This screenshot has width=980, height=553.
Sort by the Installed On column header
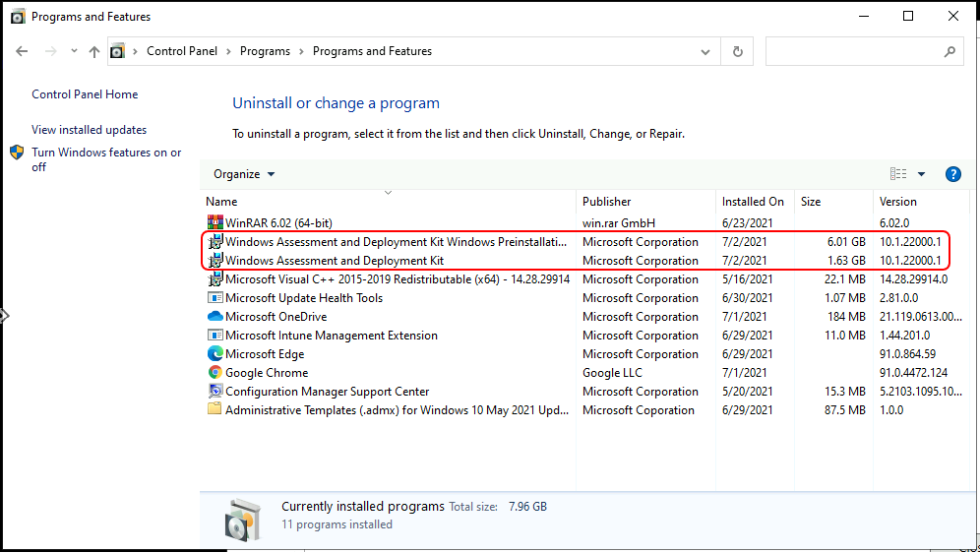[755, 201]
